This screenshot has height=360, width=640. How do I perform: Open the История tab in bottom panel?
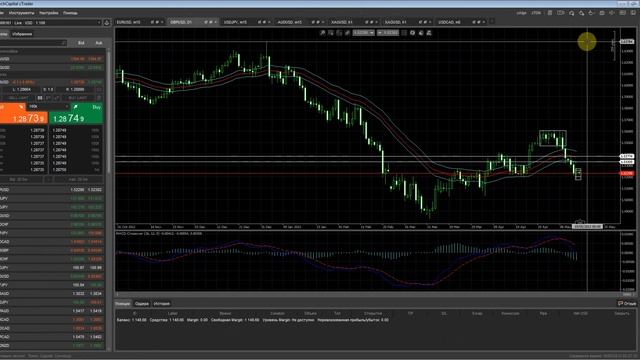(162, 304)
